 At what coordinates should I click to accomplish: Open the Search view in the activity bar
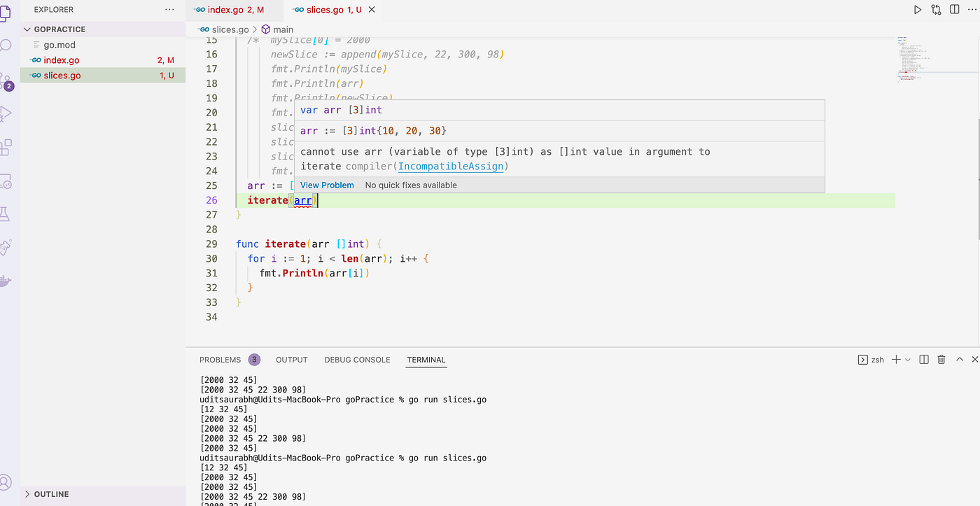pyautogui.click(x=7, y=44)
